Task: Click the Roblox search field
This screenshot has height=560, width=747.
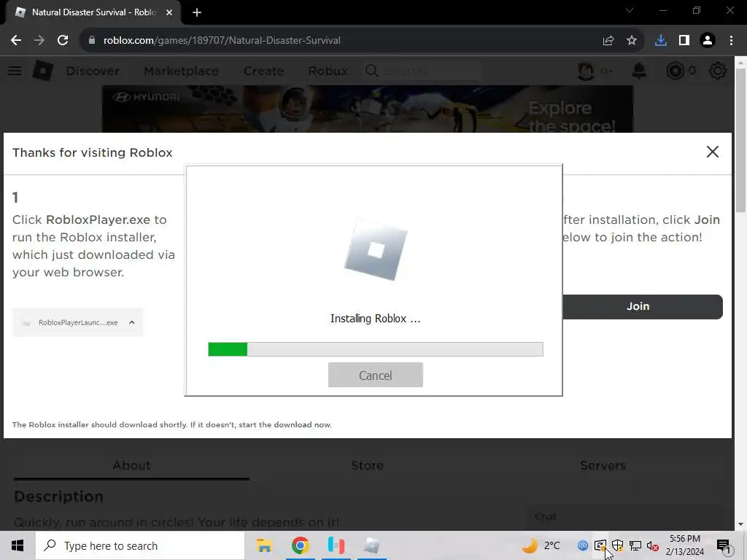Action: pos(423,71)
